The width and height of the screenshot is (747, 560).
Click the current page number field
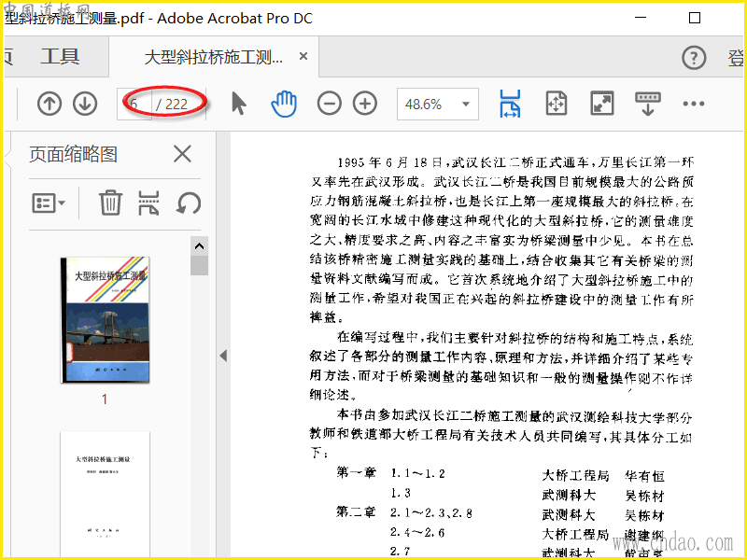pos(134,104)
